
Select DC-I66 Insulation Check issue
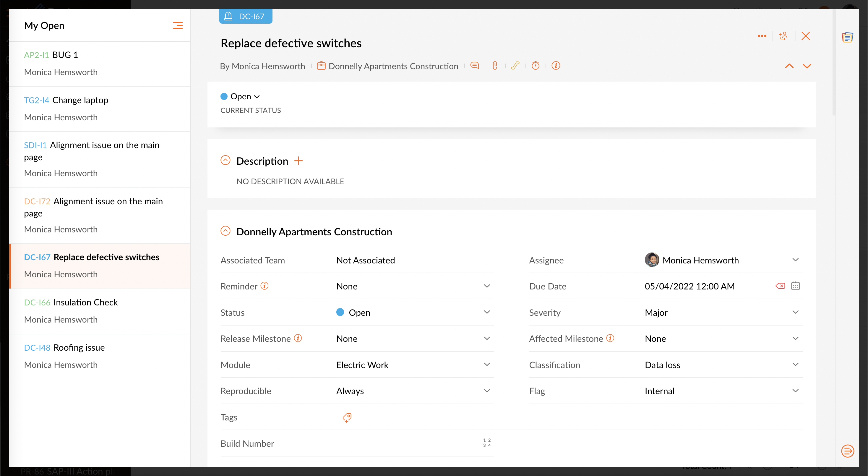tap(86, 302)
